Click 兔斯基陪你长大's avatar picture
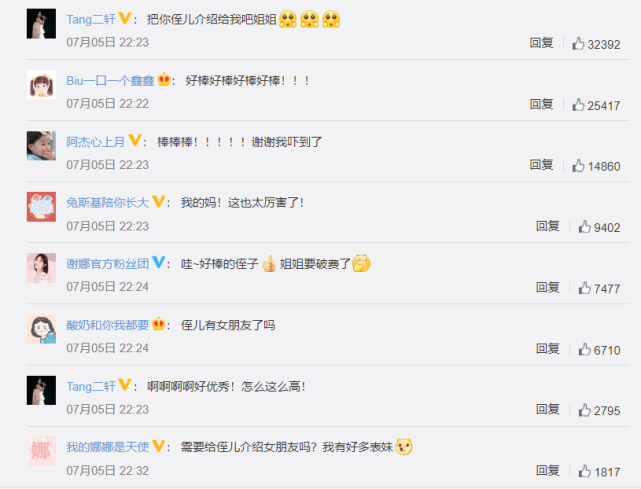Image resolution: width=641 pixels, height=489 pixels. click(x=41, y=207)
